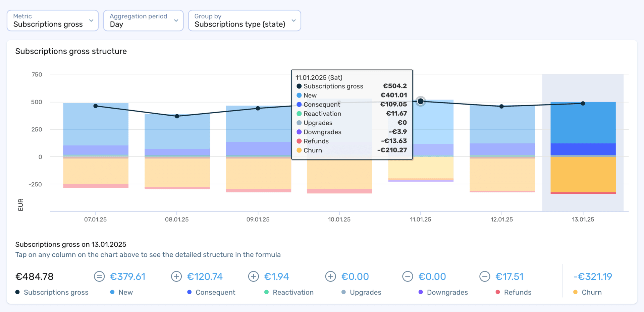Image resolution: width=644 pixels, height=312 pixels.
Task: Click the orange Churn legend dot
Action: click(x=576, y=292)
